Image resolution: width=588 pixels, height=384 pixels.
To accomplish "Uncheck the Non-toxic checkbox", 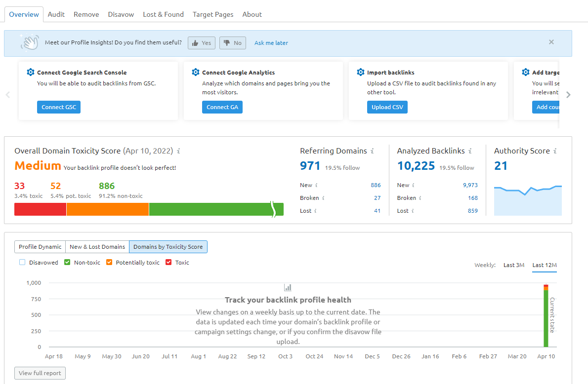I will point(67,262).
